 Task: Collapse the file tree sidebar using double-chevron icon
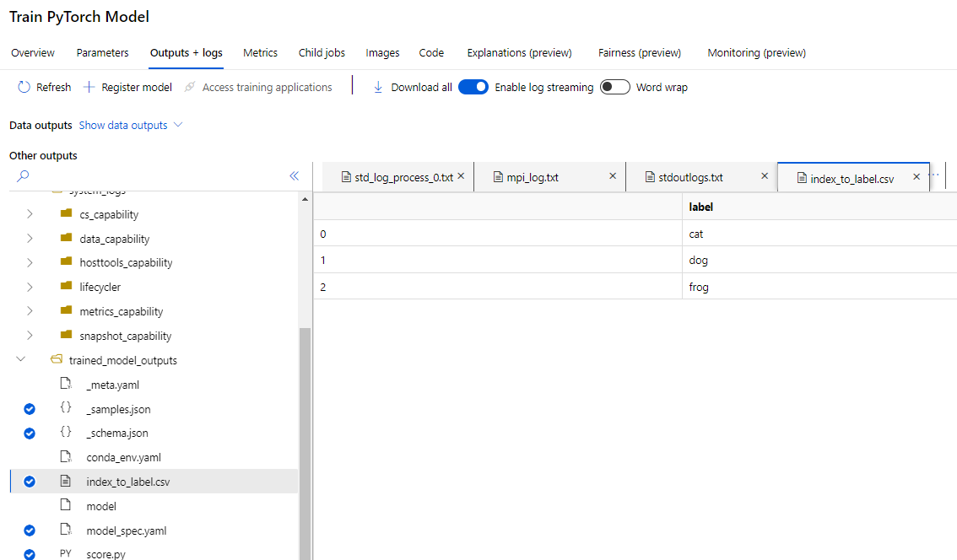[x=294, y=176]
